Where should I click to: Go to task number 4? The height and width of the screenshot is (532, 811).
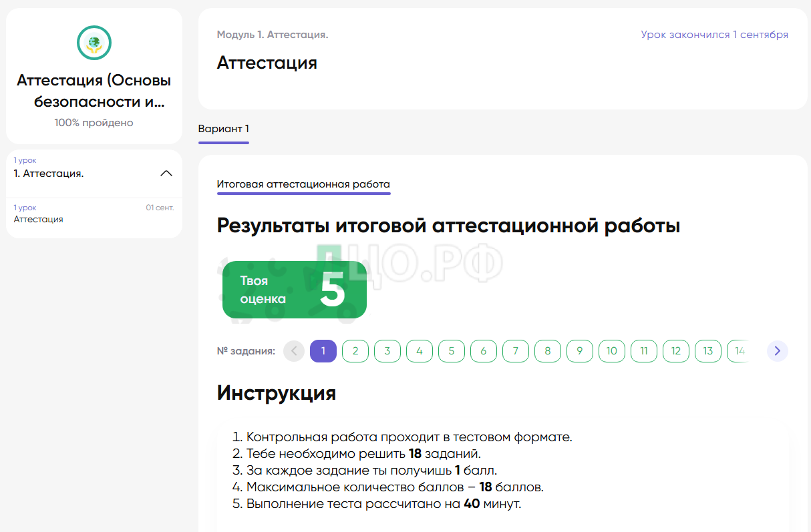(420, 351)
